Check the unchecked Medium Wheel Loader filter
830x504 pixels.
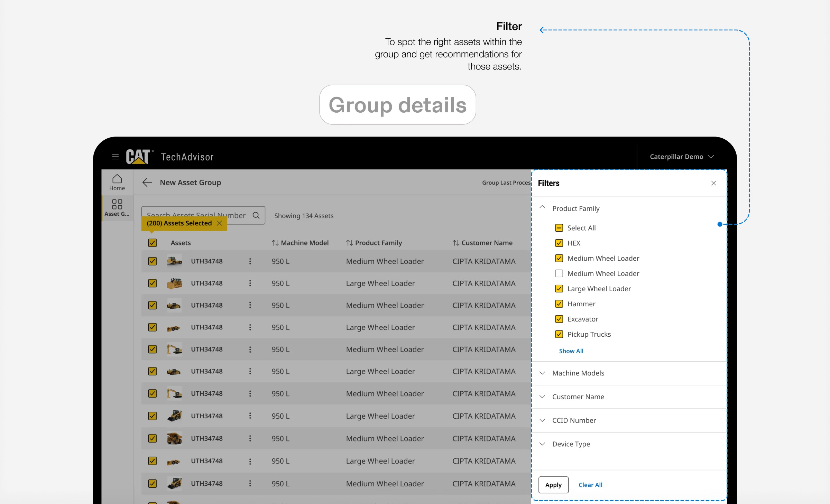[x=559, y=273]
